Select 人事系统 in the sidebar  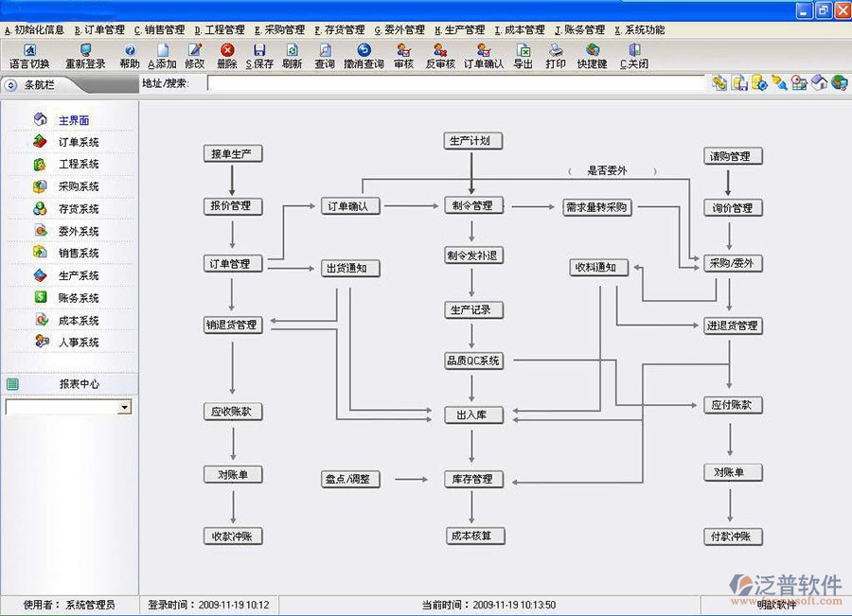click(x=78, y=343)
